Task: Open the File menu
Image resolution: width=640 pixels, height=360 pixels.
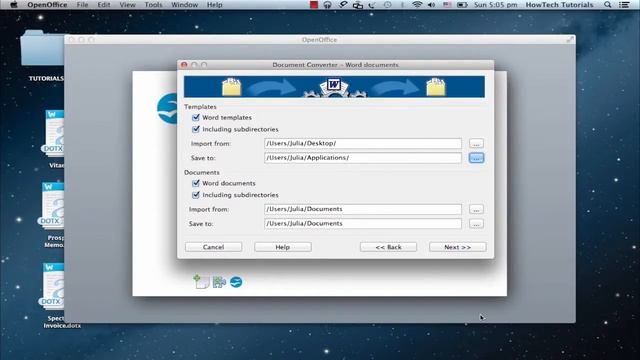Action: pos(82,5)
